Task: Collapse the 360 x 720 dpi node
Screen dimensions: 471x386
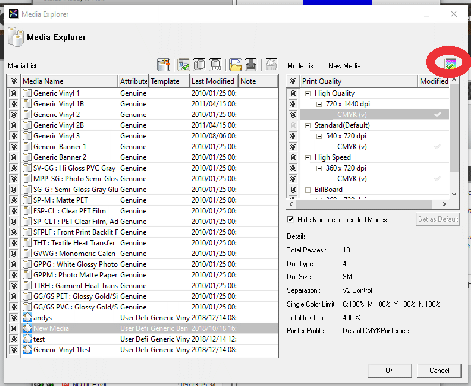Action: coord(319,168)
